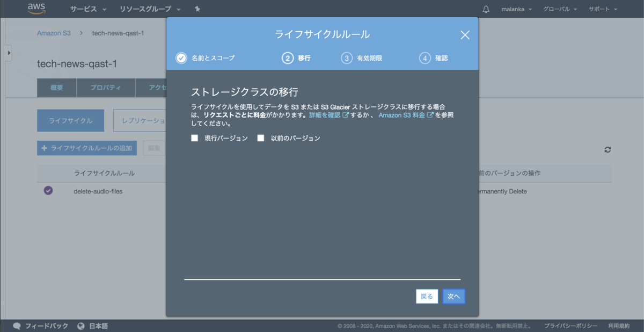Click the completed step checkmark icon
Screen dimensions: 644x332
click(181, 58)
